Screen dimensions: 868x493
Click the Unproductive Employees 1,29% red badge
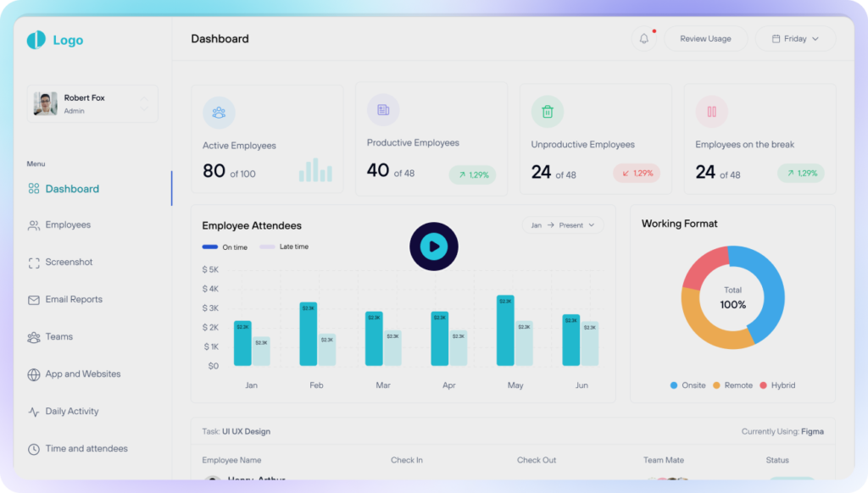(637, 174)
